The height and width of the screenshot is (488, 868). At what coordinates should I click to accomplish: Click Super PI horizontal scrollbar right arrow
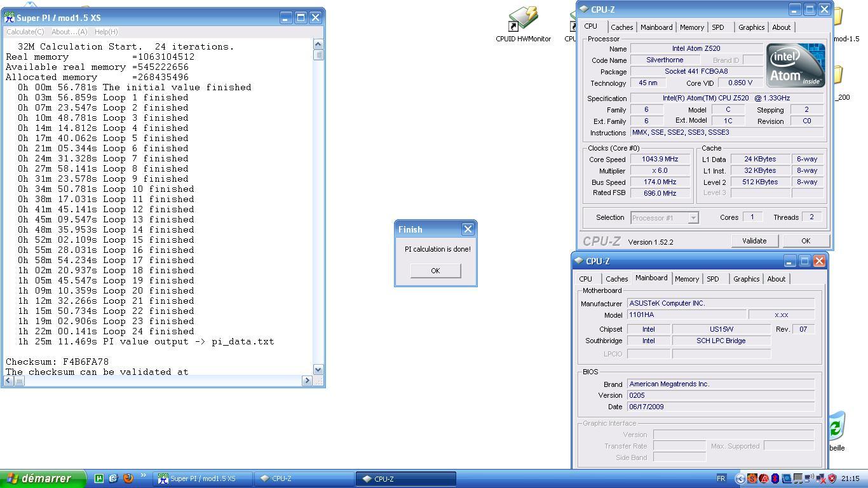pyautogui.click(x=307, y=381)
